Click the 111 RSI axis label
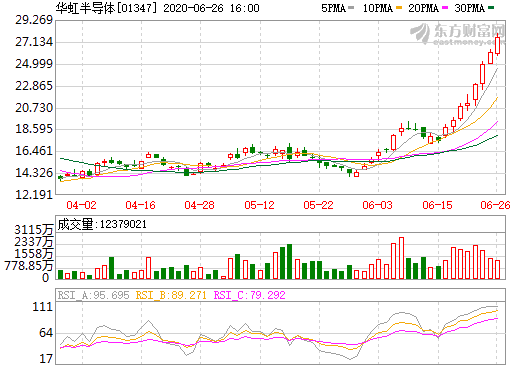This screenshot has width=520, height=365. (x=43, y=307)
